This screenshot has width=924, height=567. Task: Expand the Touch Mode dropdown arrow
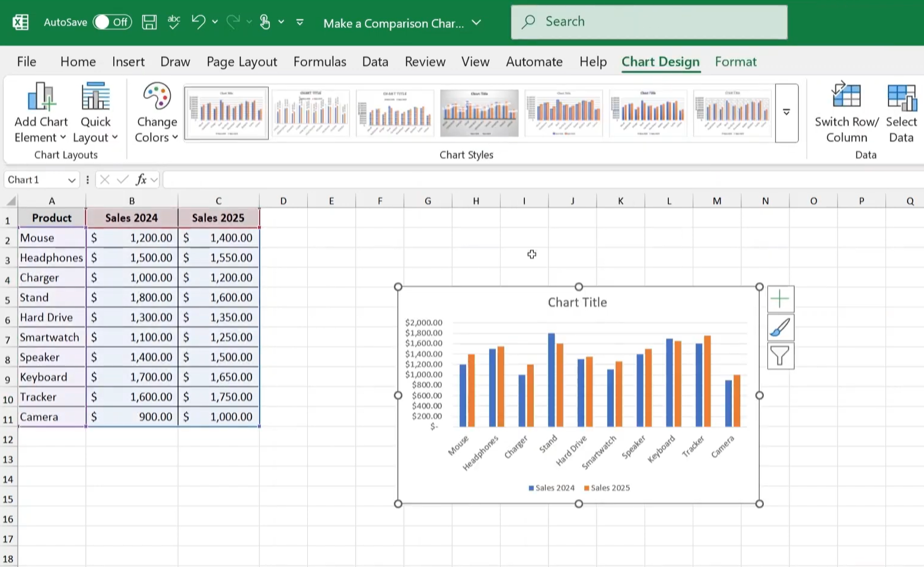[281, 22]
